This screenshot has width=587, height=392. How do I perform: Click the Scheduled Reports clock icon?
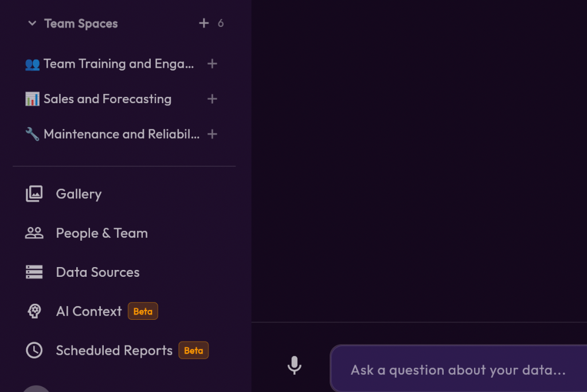pyautogui.click(x=34, y=350)
